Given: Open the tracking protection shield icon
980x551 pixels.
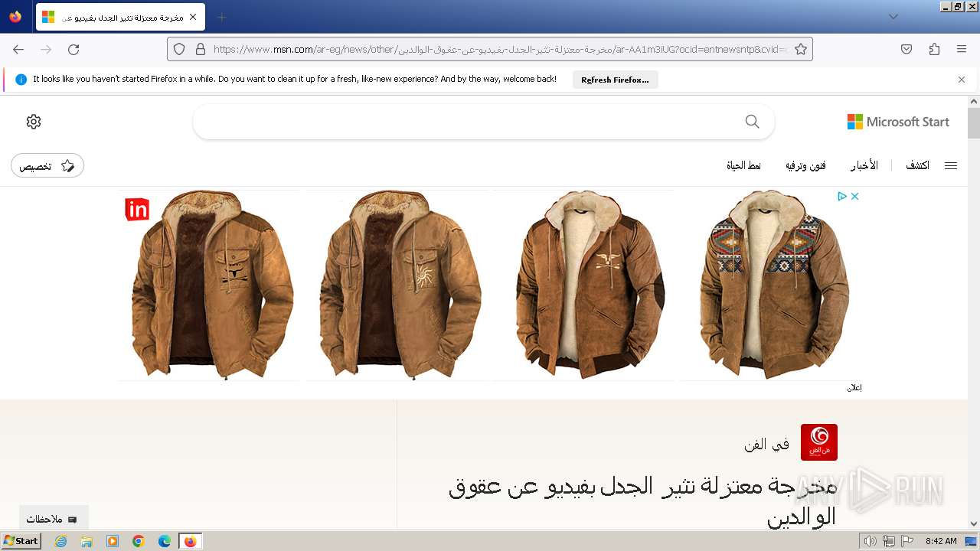Looking at the screenshot, I should point(179,49).
